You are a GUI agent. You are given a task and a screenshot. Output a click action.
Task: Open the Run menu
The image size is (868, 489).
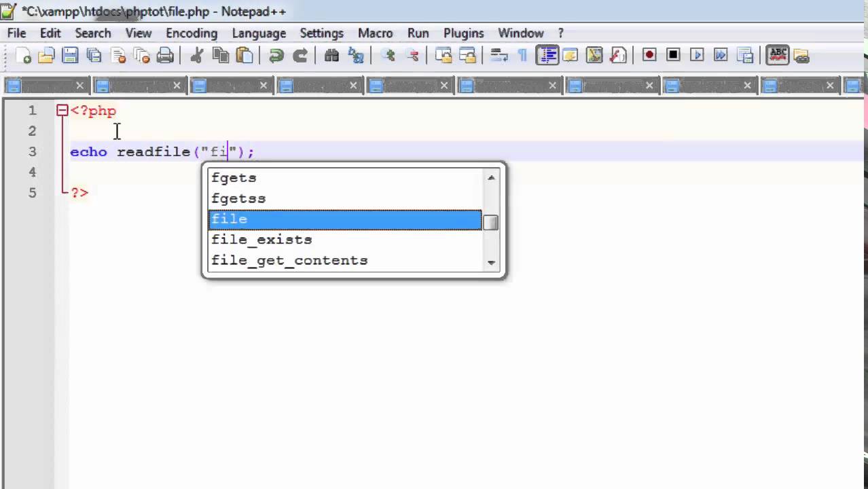[x=418, y=33]
